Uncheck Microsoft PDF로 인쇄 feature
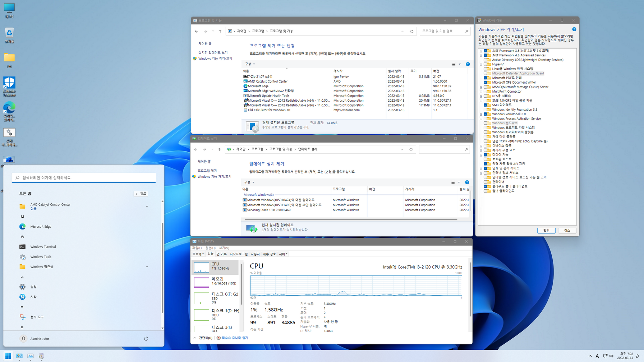 click(x=485, y=78)
